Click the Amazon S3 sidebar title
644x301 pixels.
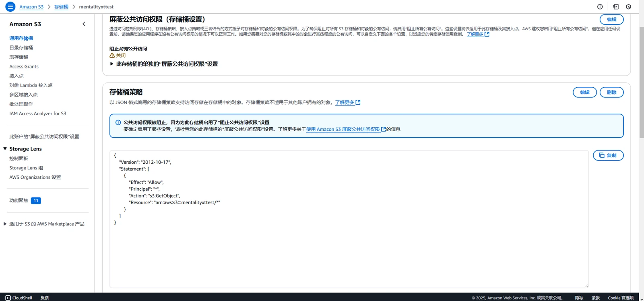click(x=25, y=24)
